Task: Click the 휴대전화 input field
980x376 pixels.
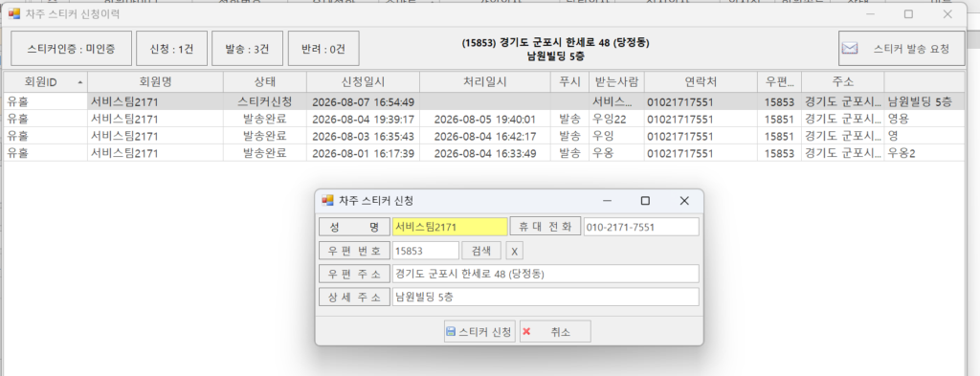Action: point(641,227)
